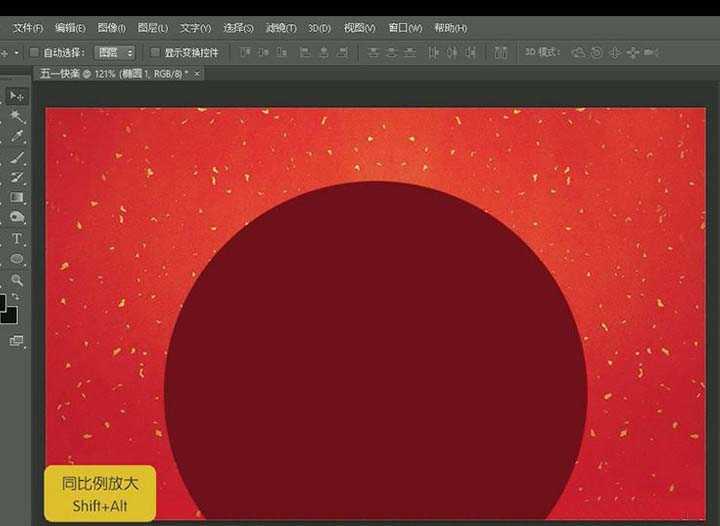This screenshot has width=720, height=526.
Task: Activate the Horizontal Type tool
Action: pyautogui.click(x=17, y=239)
